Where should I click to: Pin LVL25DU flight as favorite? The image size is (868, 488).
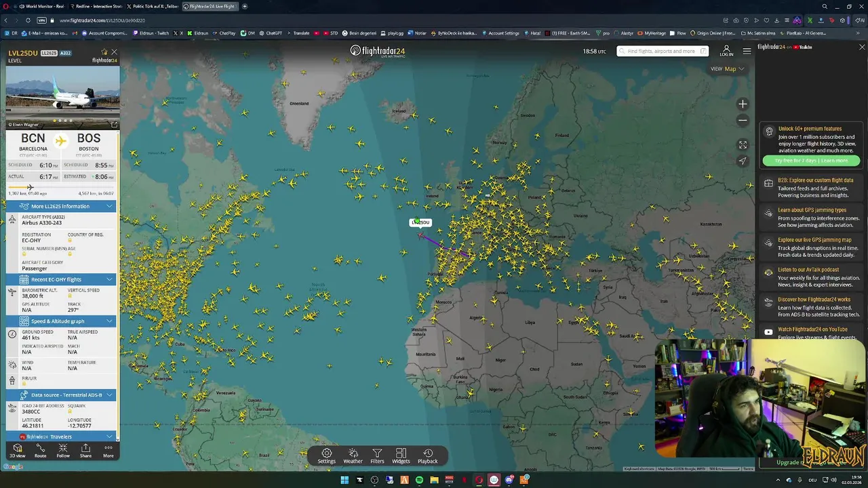104,52
